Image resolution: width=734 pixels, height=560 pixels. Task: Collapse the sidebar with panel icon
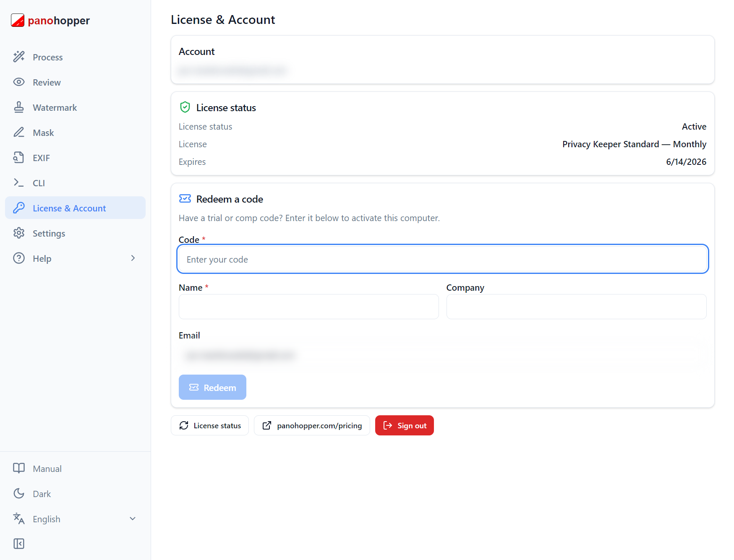click(19, 544)
